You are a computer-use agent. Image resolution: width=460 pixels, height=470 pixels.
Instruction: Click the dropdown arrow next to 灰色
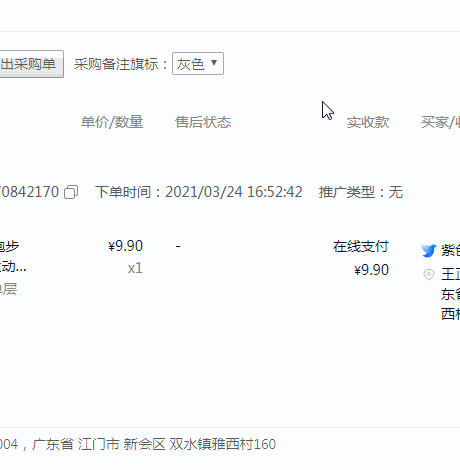(214, 63)
